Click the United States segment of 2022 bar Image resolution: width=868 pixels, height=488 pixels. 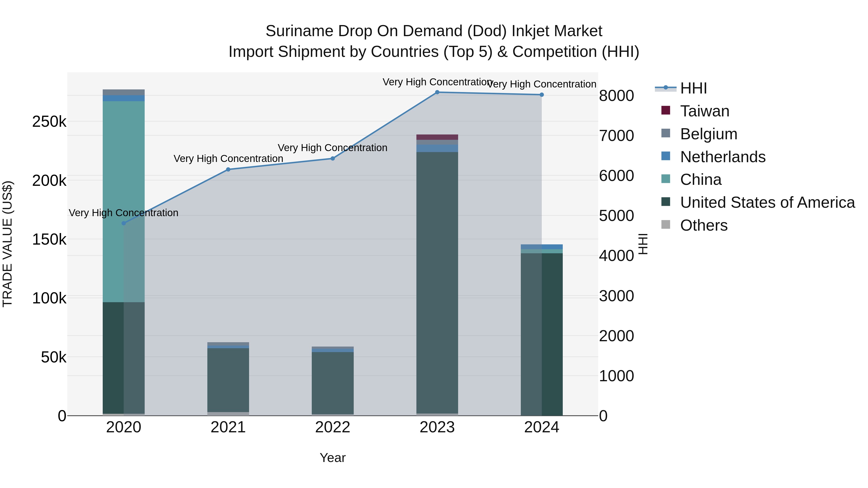tap(332, 383)
